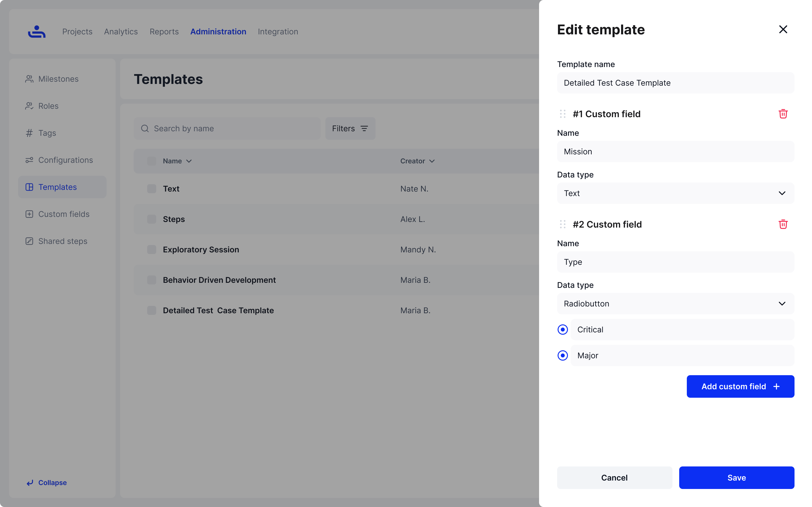This screenshot has height=507, width=812.
Task: Sort by the Creator column chevron
Action: [432, 161]
